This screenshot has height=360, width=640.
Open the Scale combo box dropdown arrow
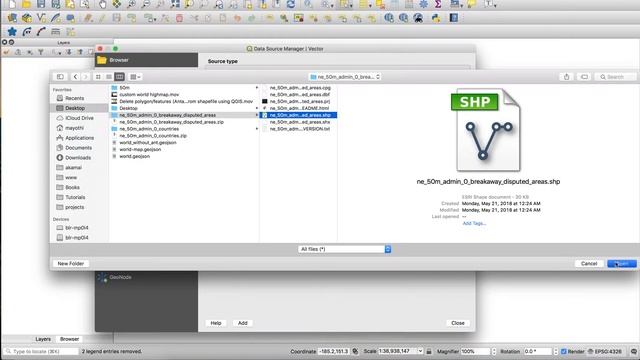pos(420,351)
